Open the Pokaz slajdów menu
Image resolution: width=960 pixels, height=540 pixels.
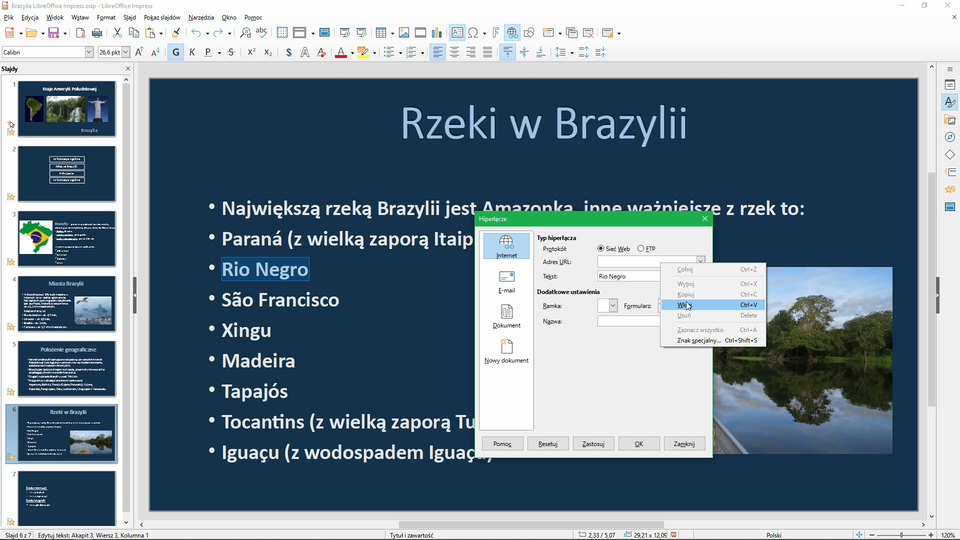163,17
